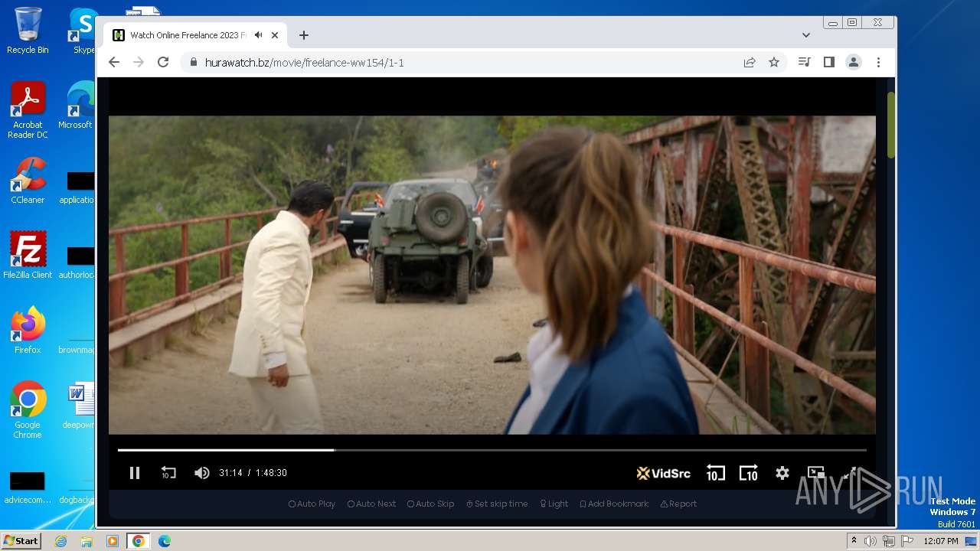Reload the current page
The height and width of the screenshot is (551, 980).
coord(163,62)
